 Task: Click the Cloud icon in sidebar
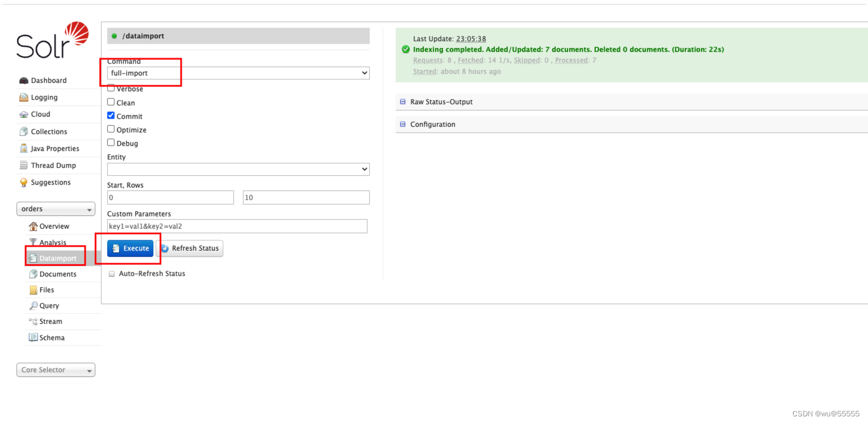(24, 114)
